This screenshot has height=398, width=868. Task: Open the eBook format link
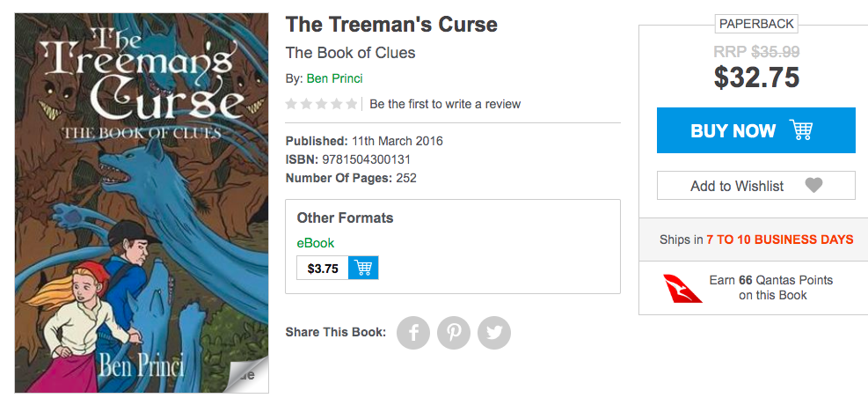pos(316,243)
